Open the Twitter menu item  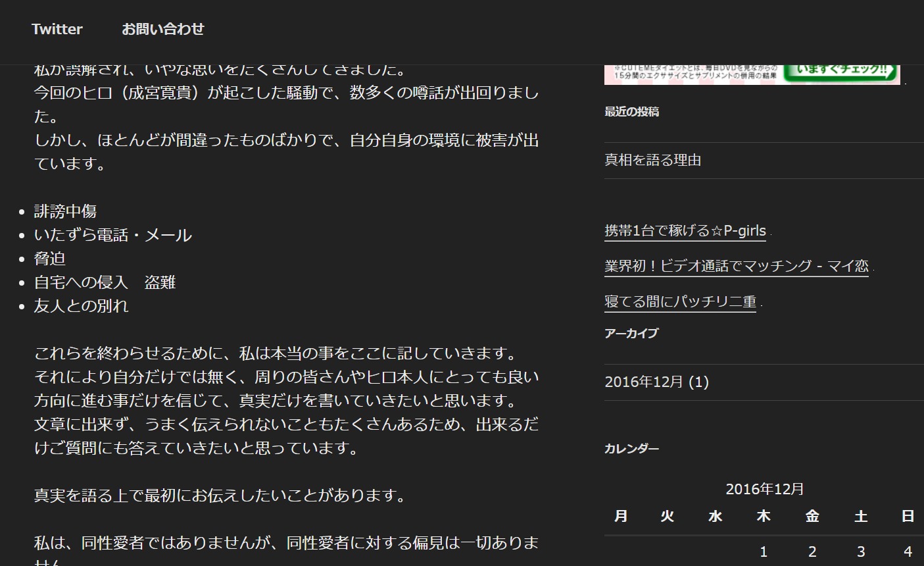(x=57, y=29)
